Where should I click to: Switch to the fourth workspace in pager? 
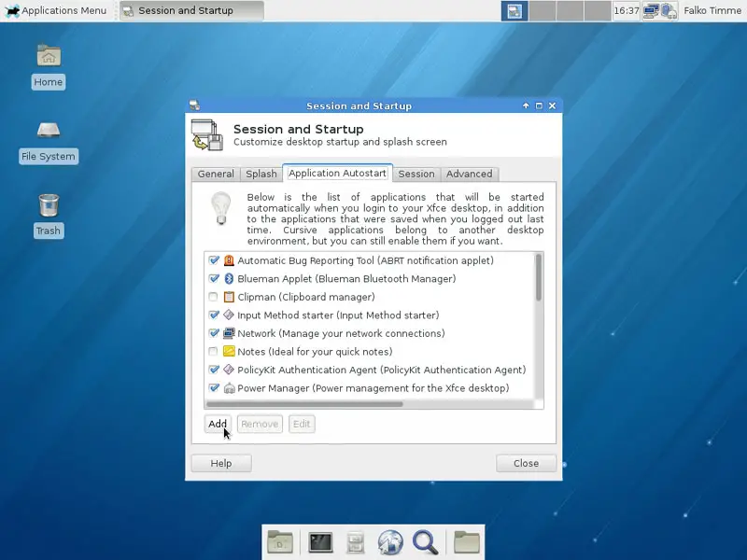tap(598, 10)
